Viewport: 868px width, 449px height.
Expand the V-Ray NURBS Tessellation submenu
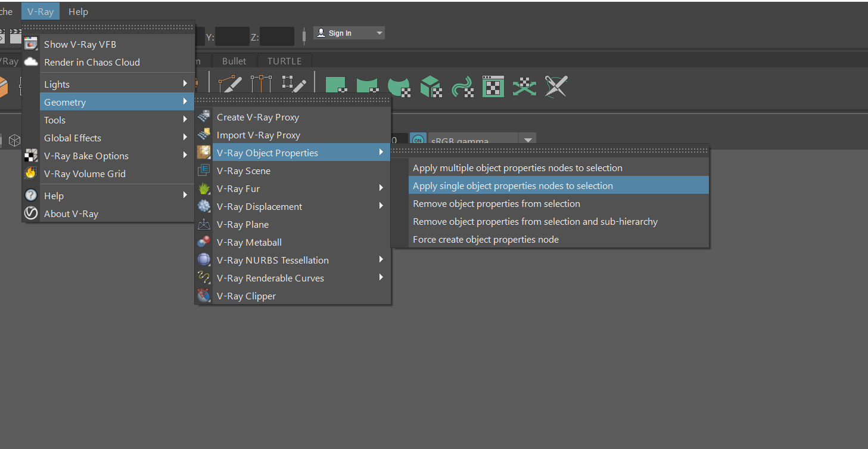click(381, 259)
